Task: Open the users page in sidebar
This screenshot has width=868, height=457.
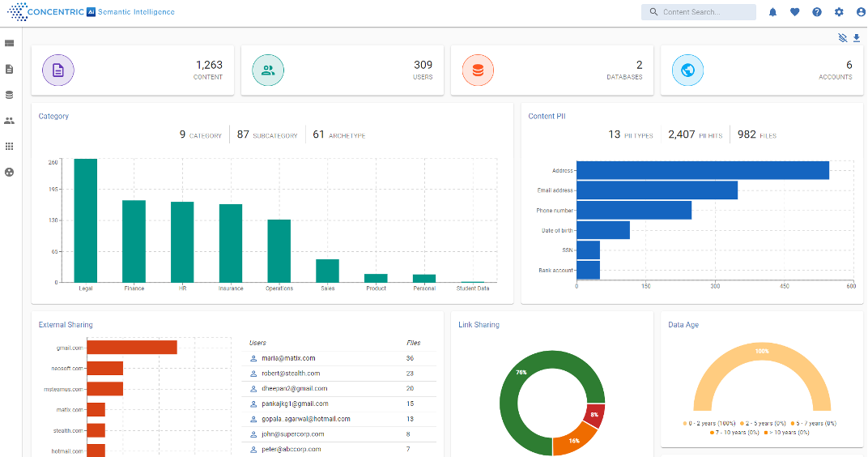Action: 10,121
